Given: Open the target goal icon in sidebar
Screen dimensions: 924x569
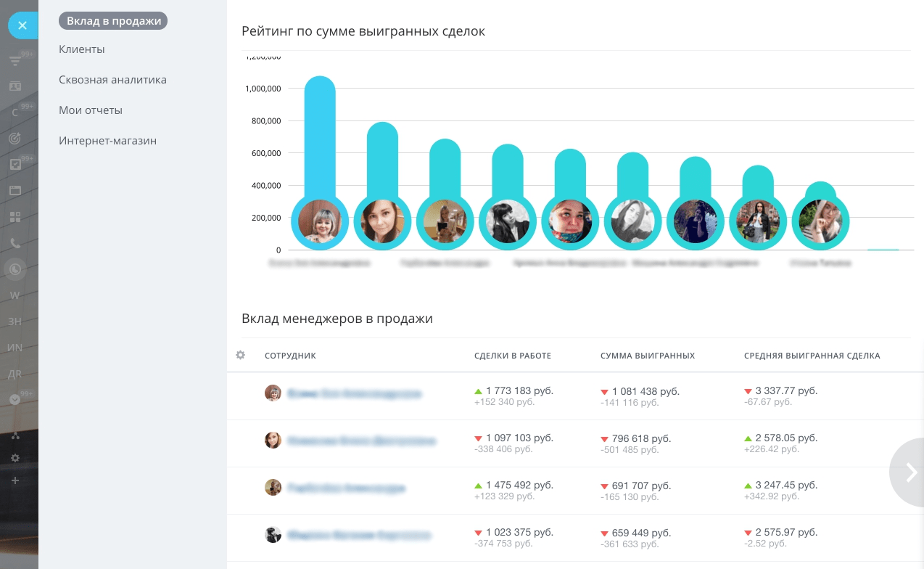Looking at the screenshot, I should [x=15, y=138].
